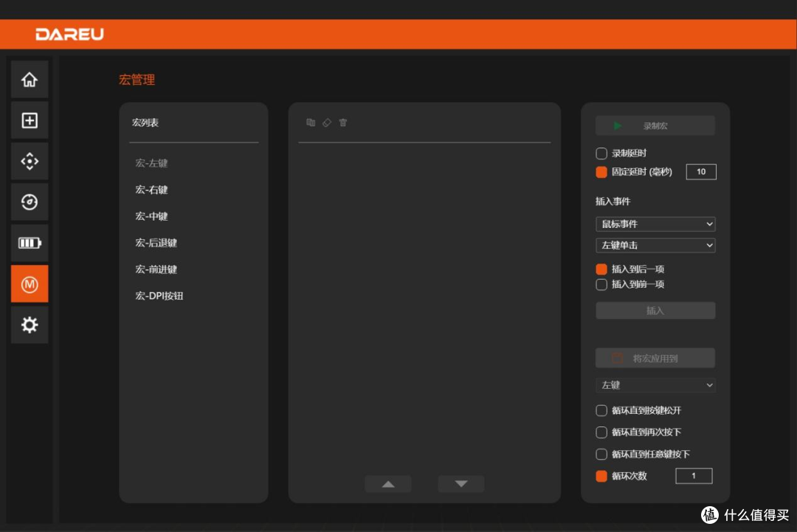
Task: Click the fixed delay value field
Action: (x=701, y=172)
